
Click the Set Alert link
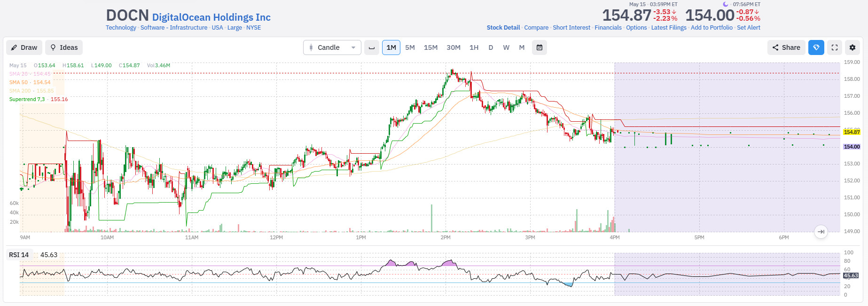(749, 28)
